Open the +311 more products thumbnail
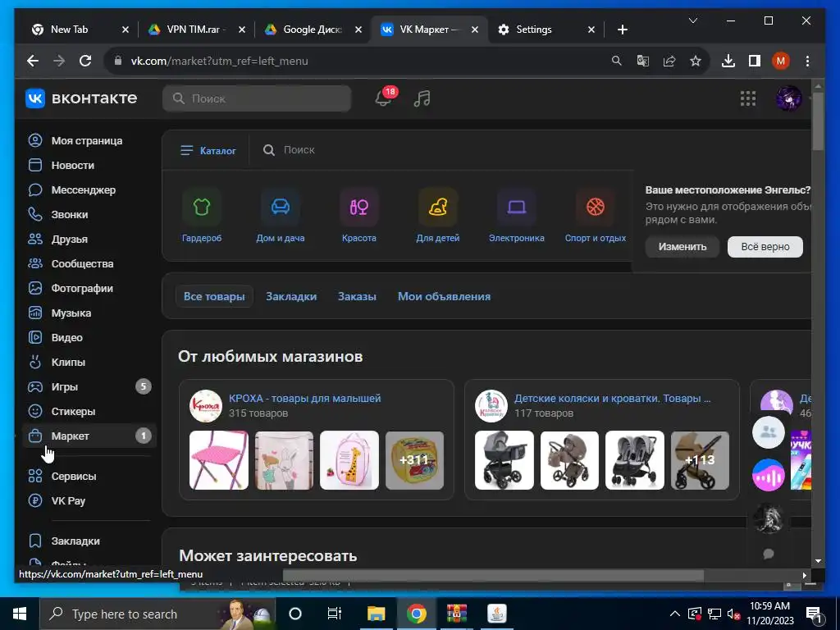The image size is (840, 630). (x=414, y=460)
